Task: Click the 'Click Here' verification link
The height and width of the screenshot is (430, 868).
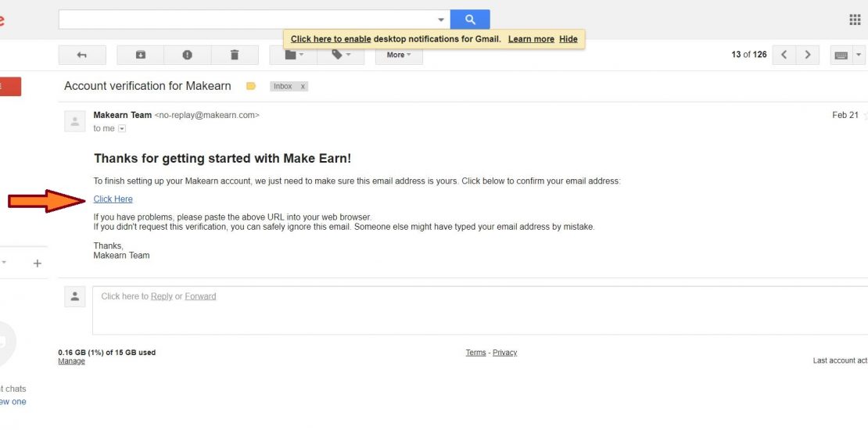Action: point(113,199)
